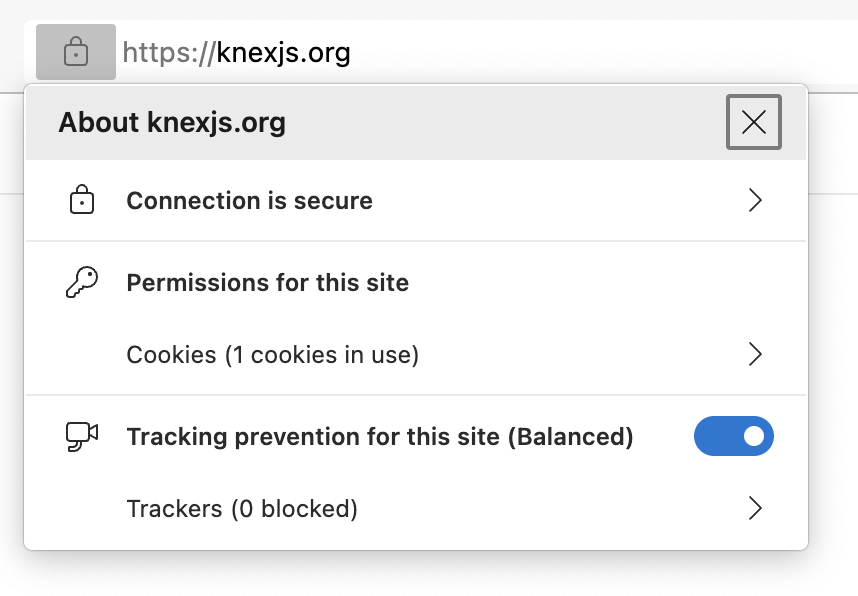Click the padlock icon in the address bar
858x596 pixels.
75,51
